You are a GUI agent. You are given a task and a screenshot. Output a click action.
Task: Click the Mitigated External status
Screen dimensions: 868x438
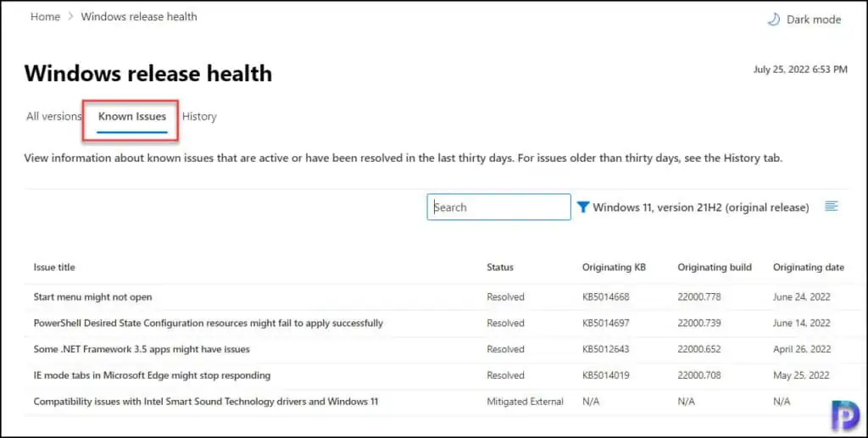(525, 402)
